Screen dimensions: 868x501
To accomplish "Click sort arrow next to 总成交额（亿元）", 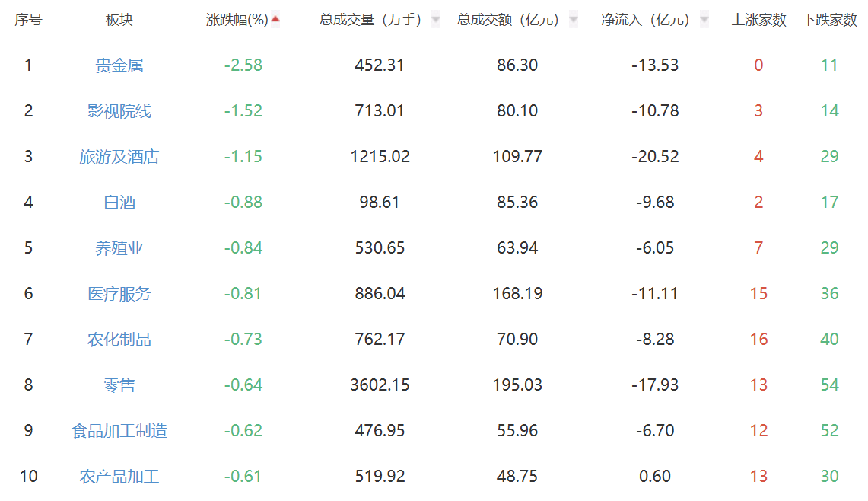I will click(573, 20).
